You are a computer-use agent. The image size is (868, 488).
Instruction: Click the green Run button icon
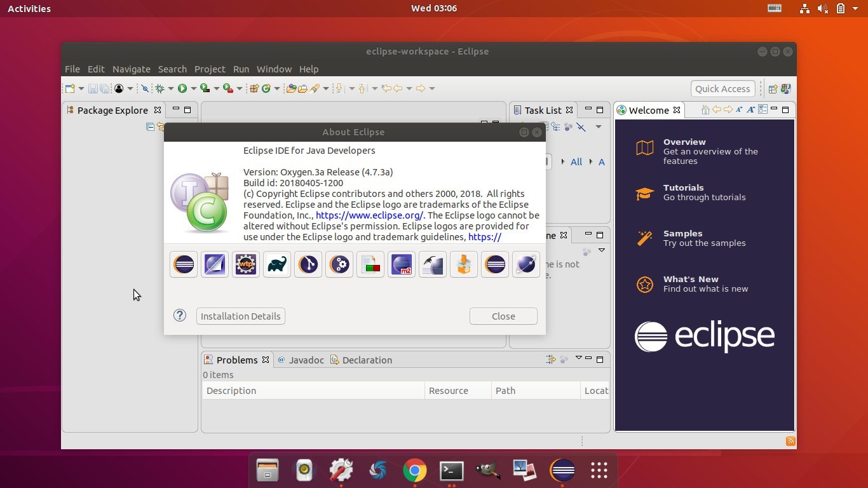(182, 88)
